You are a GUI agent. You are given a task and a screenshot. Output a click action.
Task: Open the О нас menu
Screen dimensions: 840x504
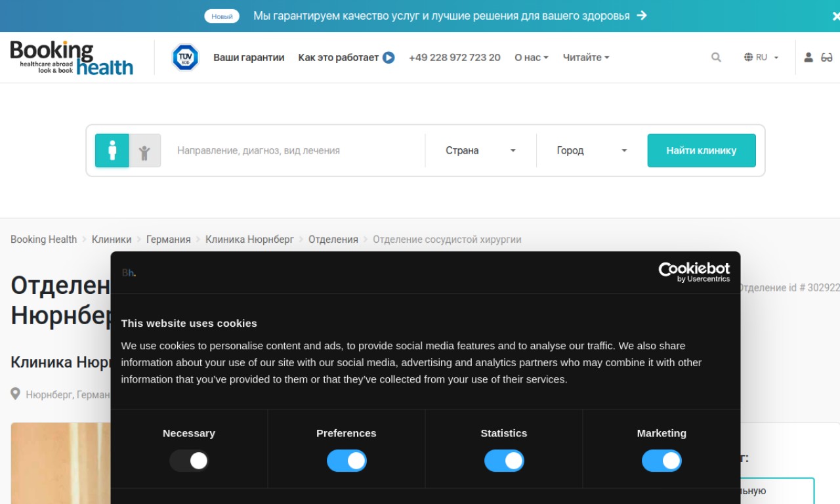tap(531, 58)
